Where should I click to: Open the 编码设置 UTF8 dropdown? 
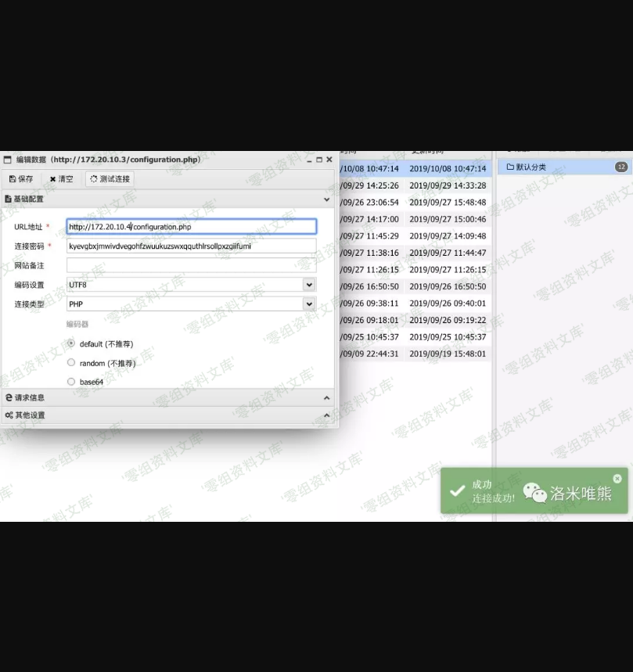(309, 285)
